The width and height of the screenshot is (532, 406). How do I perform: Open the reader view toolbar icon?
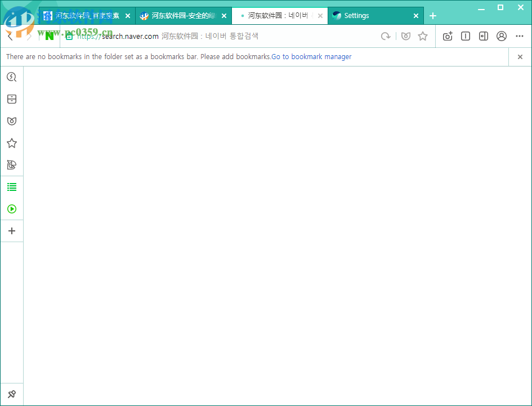(466, 36)
